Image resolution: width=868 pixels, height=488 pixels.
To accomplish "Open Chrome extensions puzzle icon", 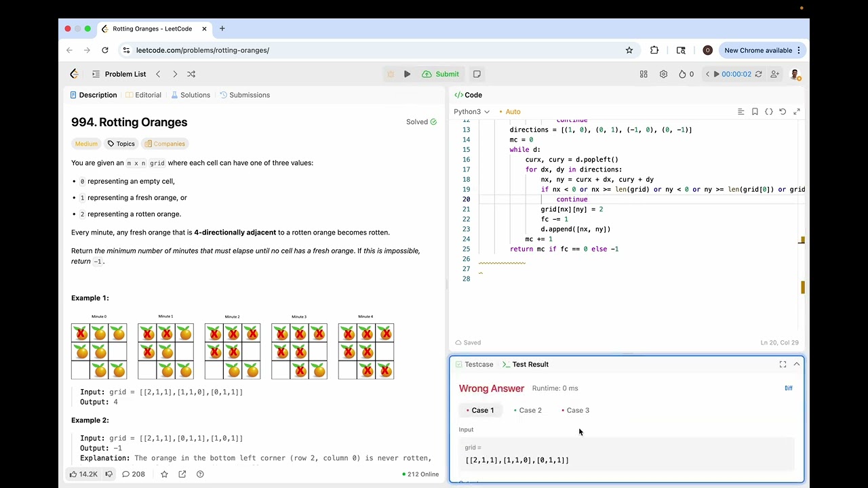I will (x=654, y=50).
